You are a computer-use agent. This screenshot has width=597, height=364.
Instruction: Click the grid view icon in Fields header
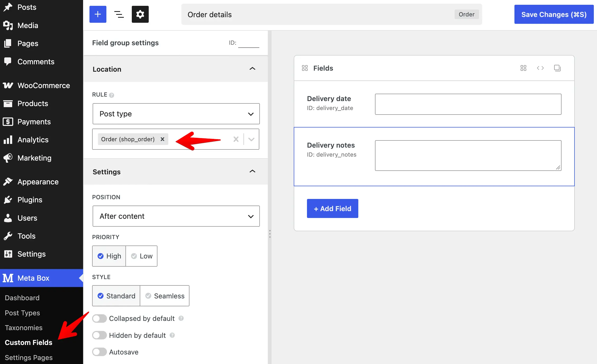click(523, 68)
